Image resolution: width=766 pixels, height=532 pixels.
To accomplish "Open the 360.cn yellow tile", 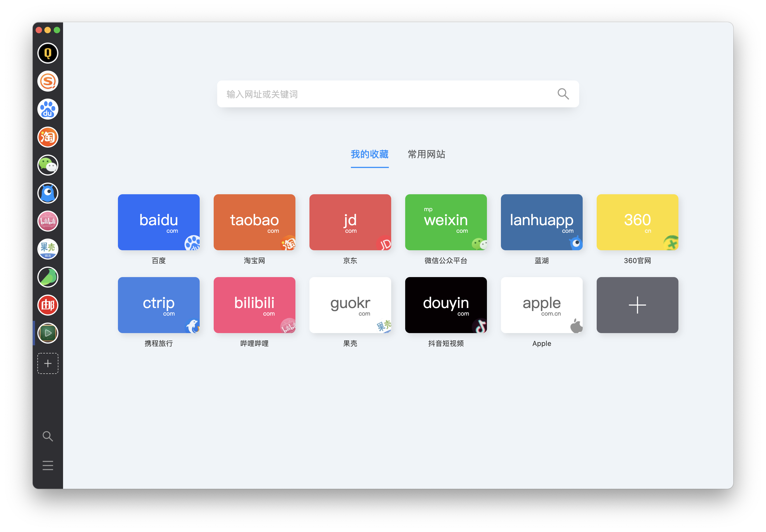I will 637,222.
